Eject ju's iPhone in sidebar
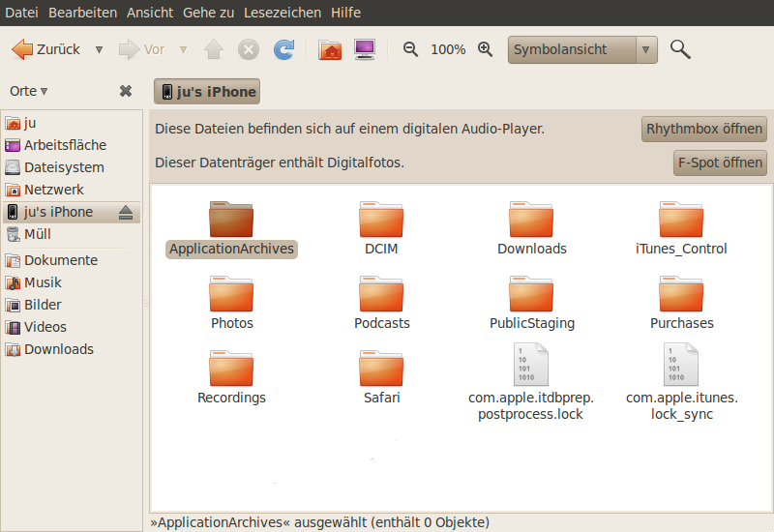The image size is (774, 532). pyautogui.click(x=126, y=213)
